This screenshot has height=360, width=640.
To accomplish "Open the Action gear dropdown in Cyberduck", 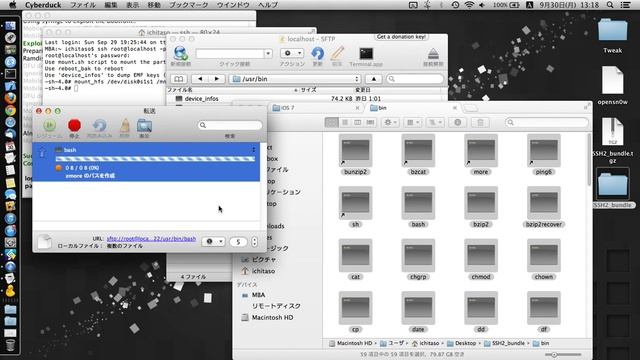I will [x=292, y=53].
